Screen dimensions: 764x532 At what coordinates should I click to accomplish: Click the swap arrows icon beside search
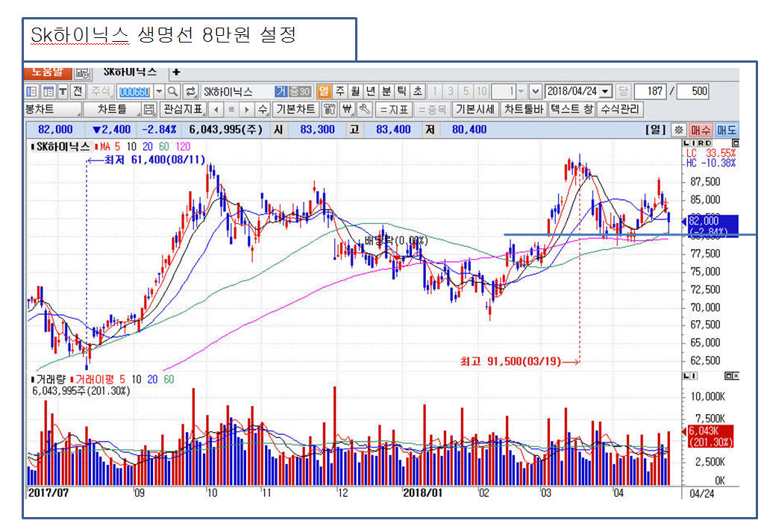[191, 92]
